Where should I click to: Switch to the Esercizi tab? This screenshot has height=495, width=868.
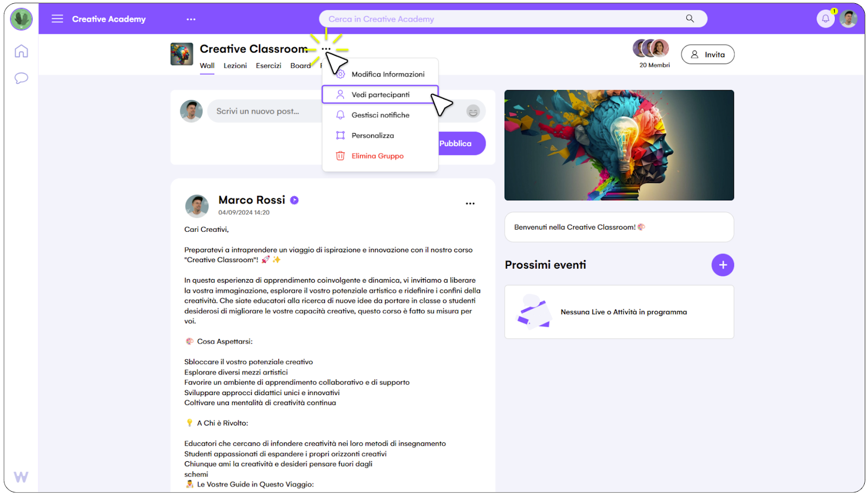tap(269, 66)
